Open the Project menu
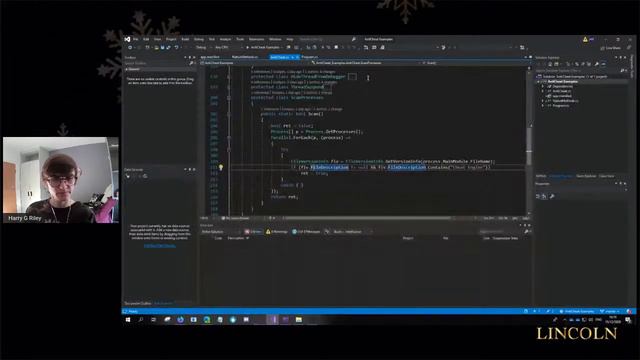 tap(171, 39)
